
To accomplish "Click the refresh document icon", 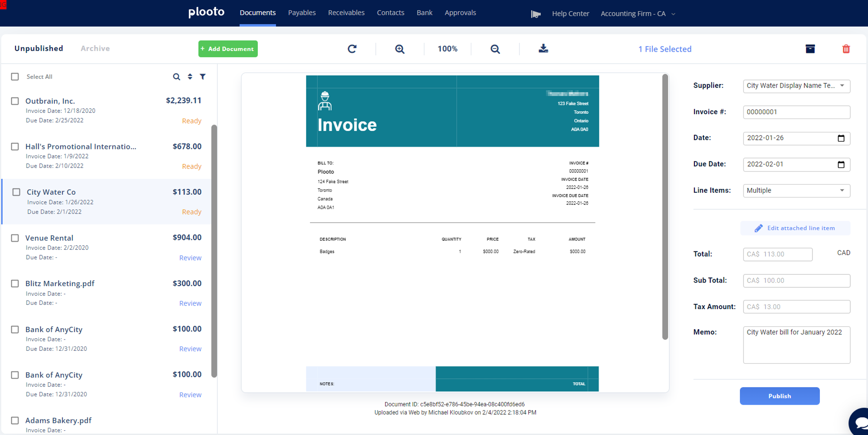I will pyautogui.click(x=352, y=49).
